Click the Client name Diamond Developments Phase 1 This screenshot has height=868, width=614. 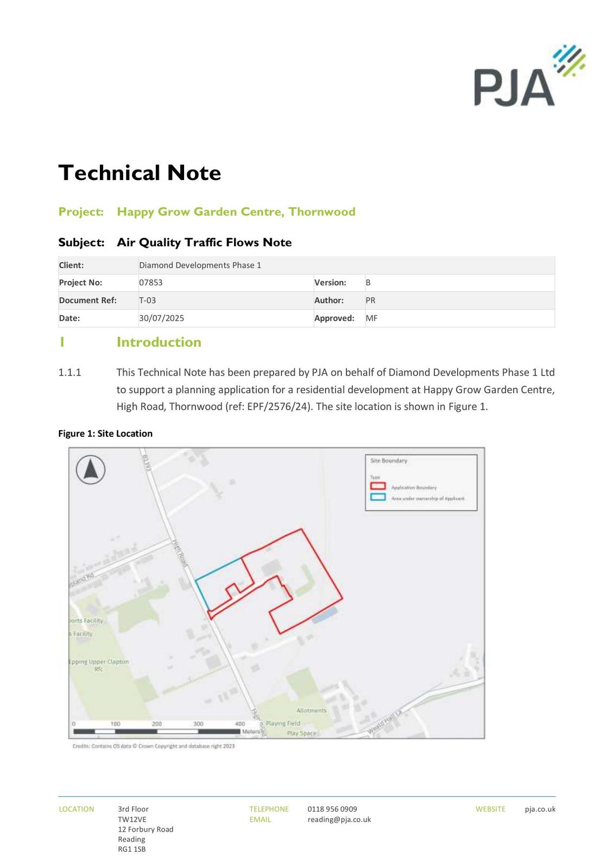[x=200, y=265]
